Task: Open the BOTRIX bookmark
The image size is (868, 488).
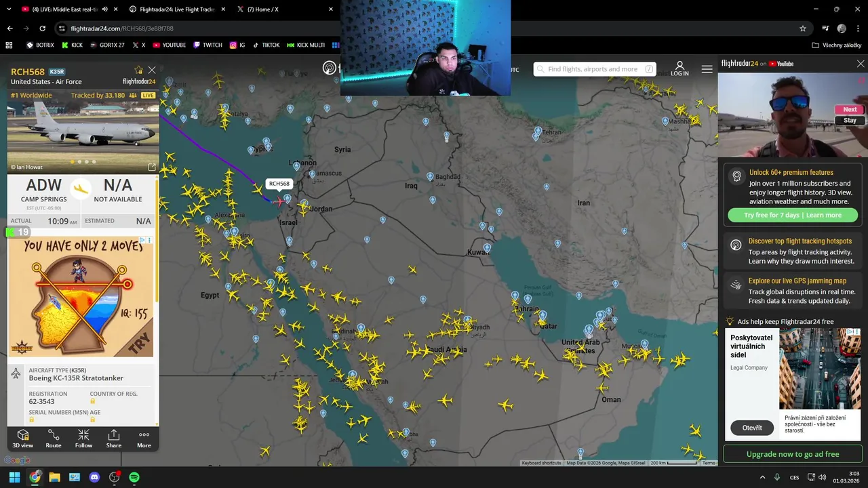Action: click(40, 45)
